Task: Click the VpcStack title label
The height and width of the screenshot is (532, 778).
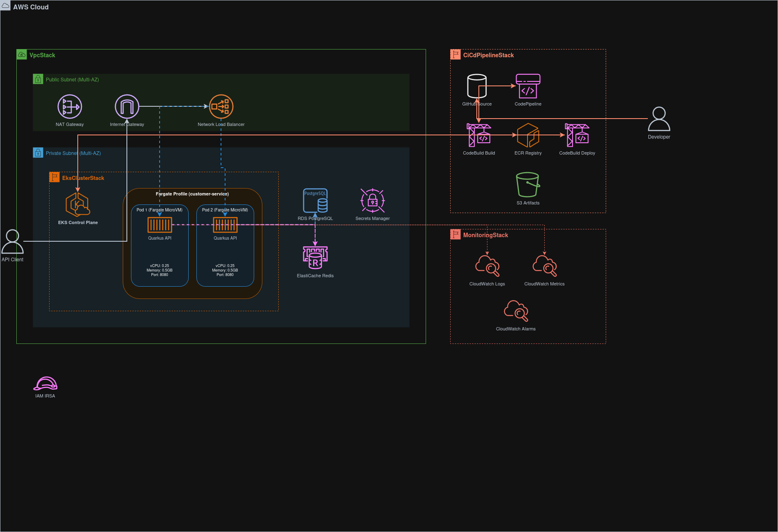Action: click(42, 55)
